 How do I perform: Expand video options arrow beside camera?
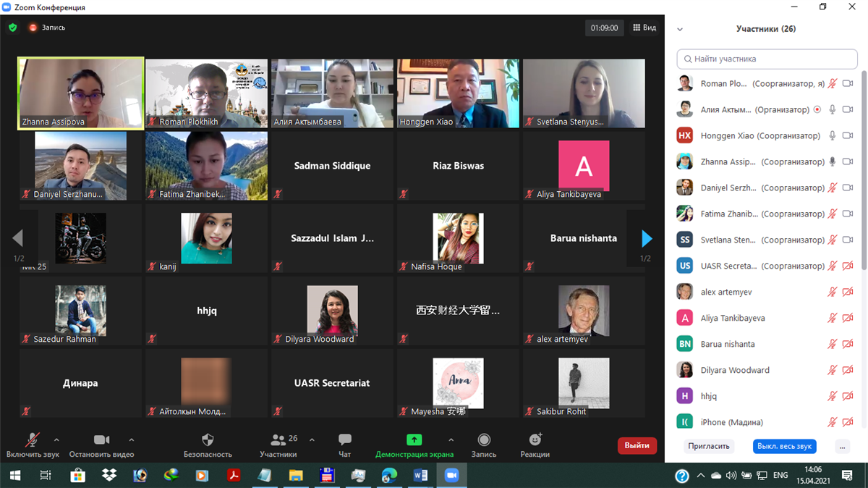point(132,439)
